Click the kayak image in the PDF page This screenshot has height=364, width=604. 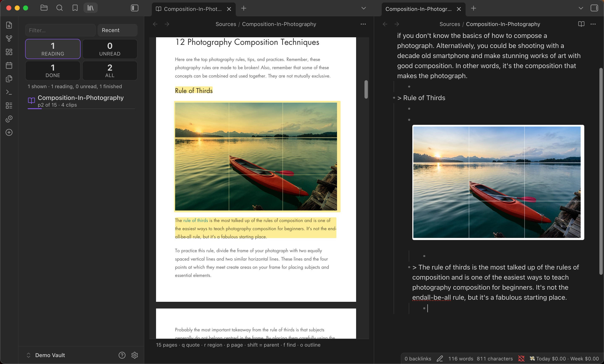pos(256,156)
